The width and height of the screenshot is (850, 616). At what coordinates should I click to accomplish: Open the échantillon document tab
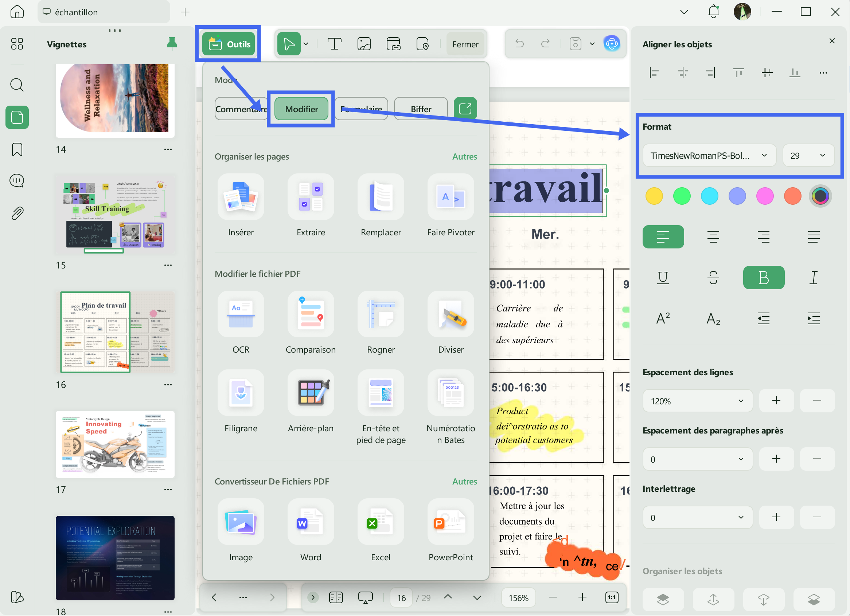point(104,12)
